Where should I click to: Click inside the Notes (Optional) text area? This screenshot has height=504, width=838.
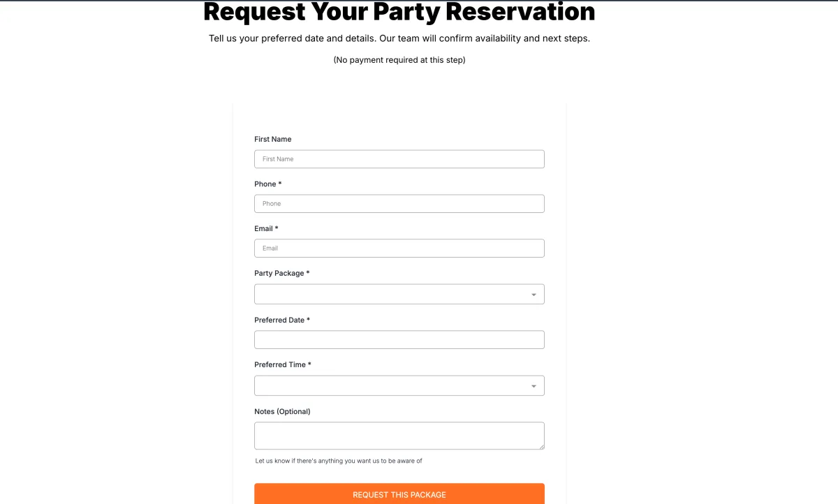click(399, 436)
